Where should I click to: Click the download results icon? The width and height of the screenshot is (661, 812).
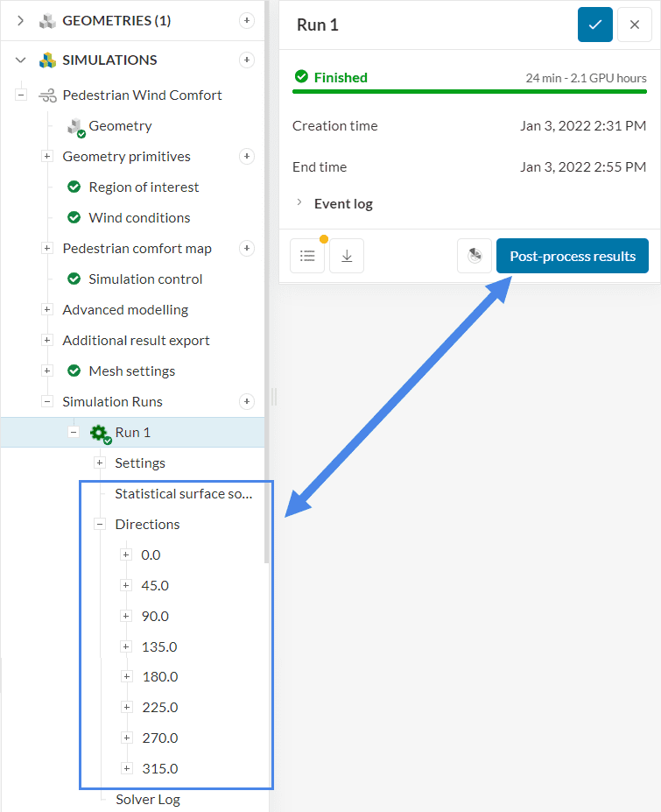[346, 255]
